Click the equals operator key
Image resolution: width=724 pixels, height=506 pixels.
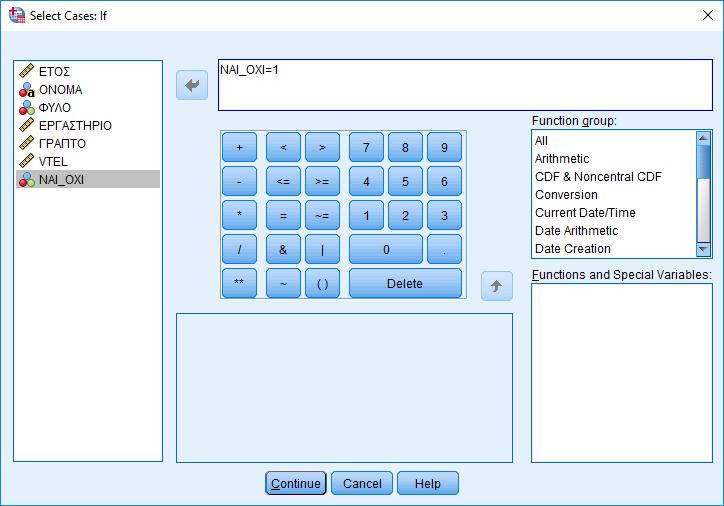pyautogui.click(x=283, y=215)
